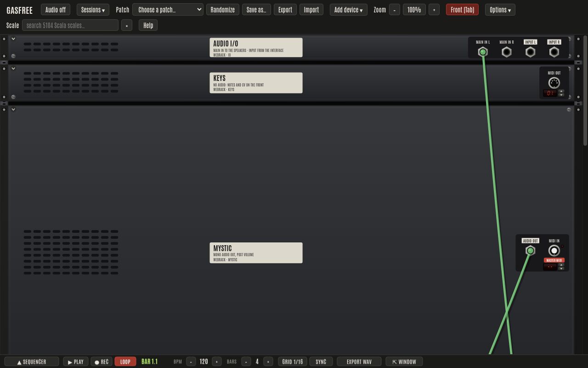
Task: Decrease the BPM value
Action: [191, 362]
